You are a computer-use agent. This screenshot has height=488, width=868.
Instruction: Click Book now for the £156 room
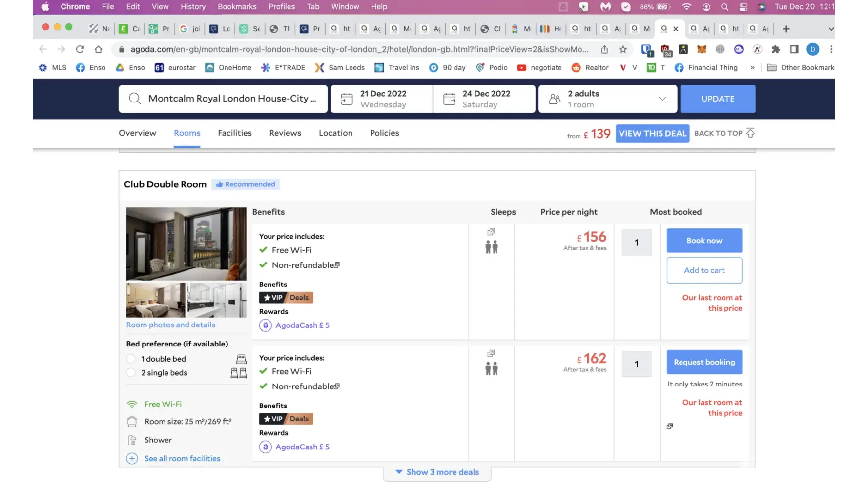704,241
